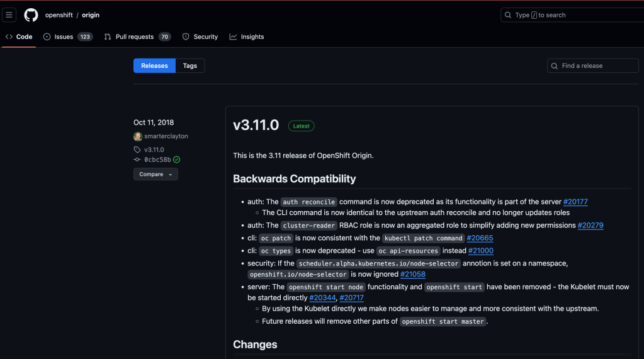This screenshot has height=359, width=644.
Task: Click the Changes heading
Action: (x=255, y=345)
